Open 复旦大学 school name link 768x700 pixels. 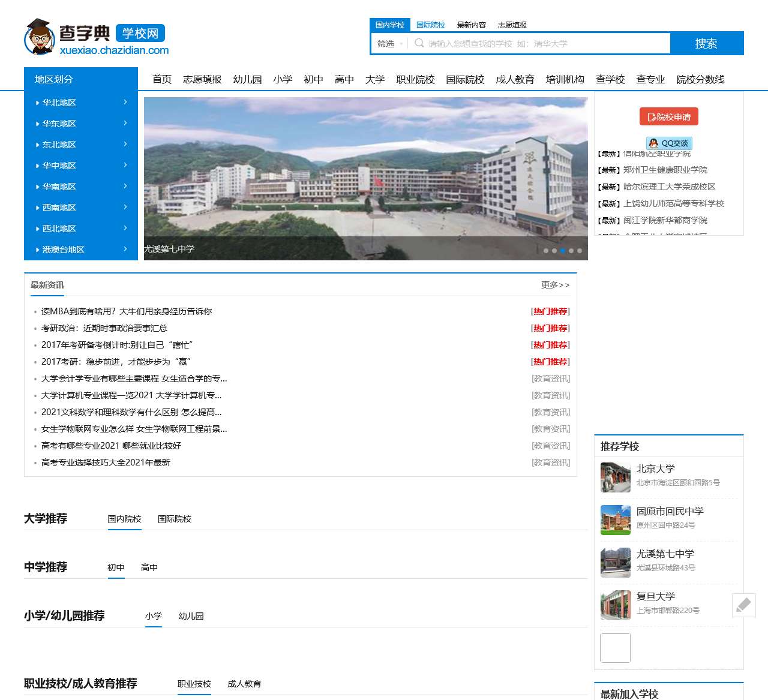pos(656,596)
